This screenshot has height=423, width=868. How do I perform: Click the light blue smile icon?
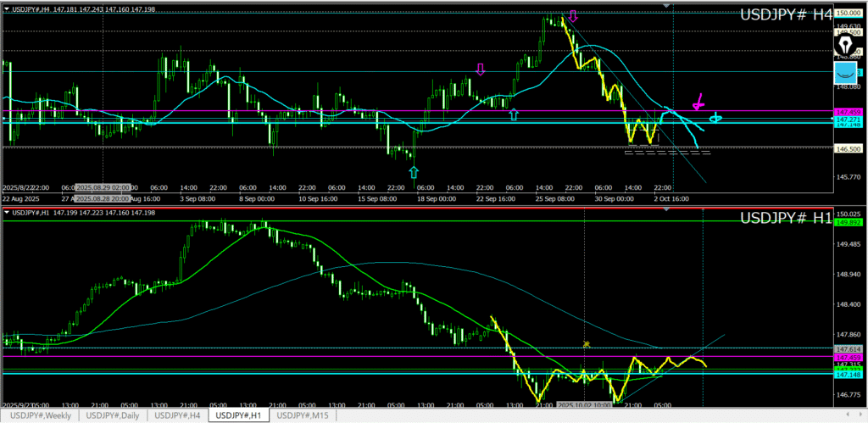pos(845,72)
